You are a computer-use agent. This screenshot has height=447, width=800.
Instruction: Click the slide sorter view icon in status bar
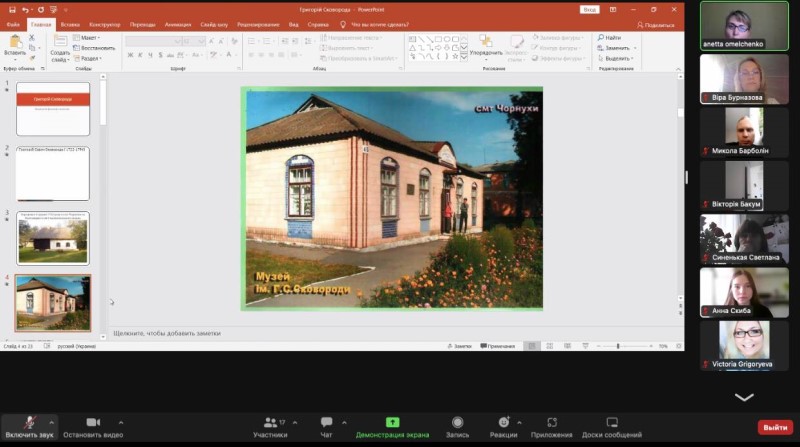(x=549, y=346)
